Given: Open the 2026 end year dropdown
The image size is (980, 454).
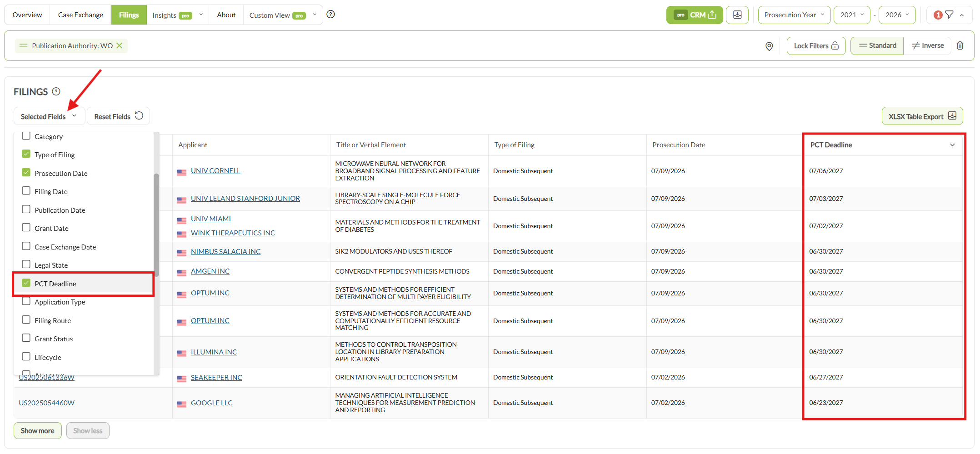Looking at the screenshot, I should coord(897,15).
